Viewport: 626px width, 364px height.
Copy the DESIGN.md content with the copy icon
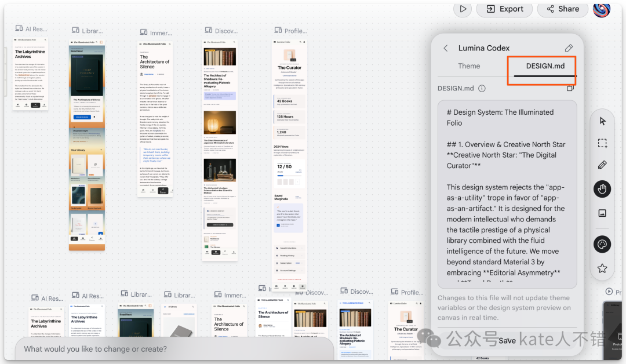pos(570,89)
